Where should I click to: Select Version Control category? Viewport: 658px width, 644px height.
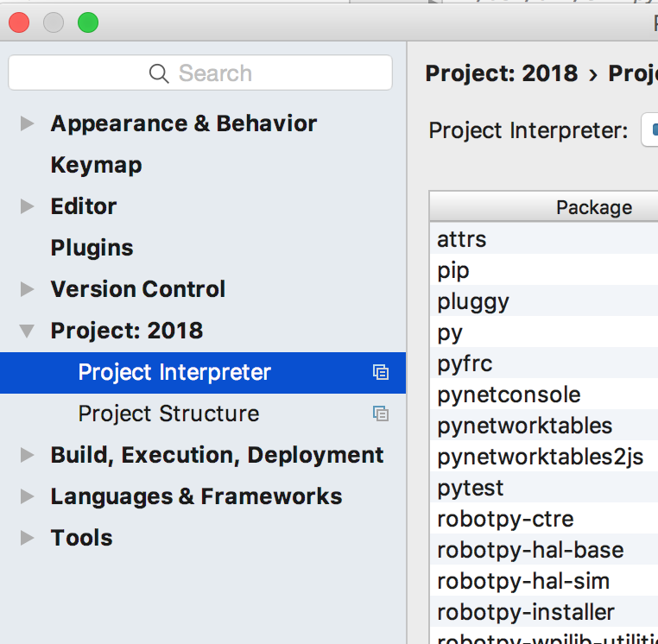pyautogui.click(x=137, y=289)
